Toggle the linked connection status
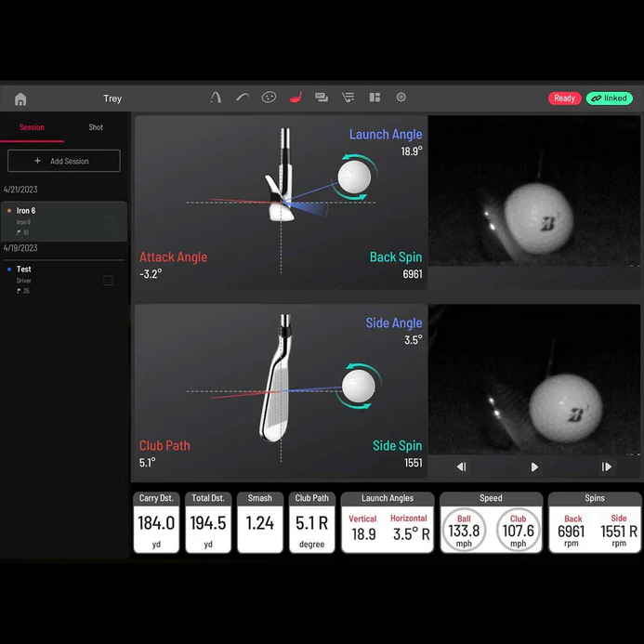This screenshot has height=644, width=644. 609,99
